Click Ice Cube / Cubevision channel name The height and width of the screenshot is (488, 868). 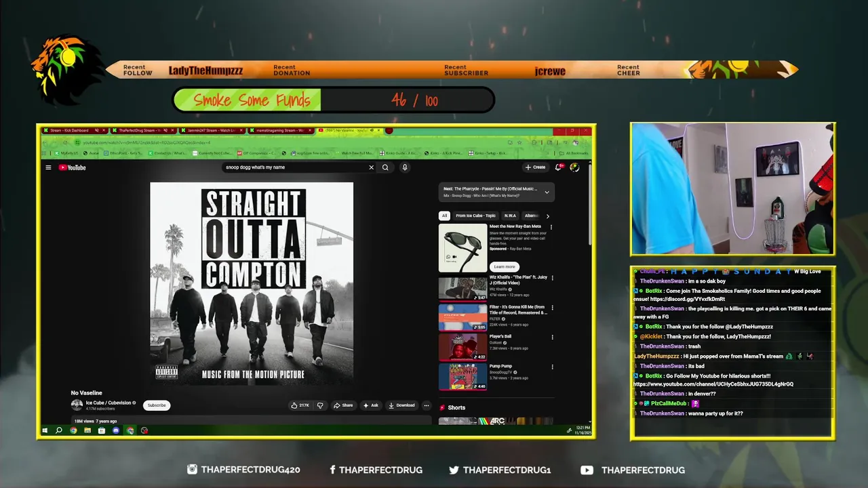(x=108, y=403)
